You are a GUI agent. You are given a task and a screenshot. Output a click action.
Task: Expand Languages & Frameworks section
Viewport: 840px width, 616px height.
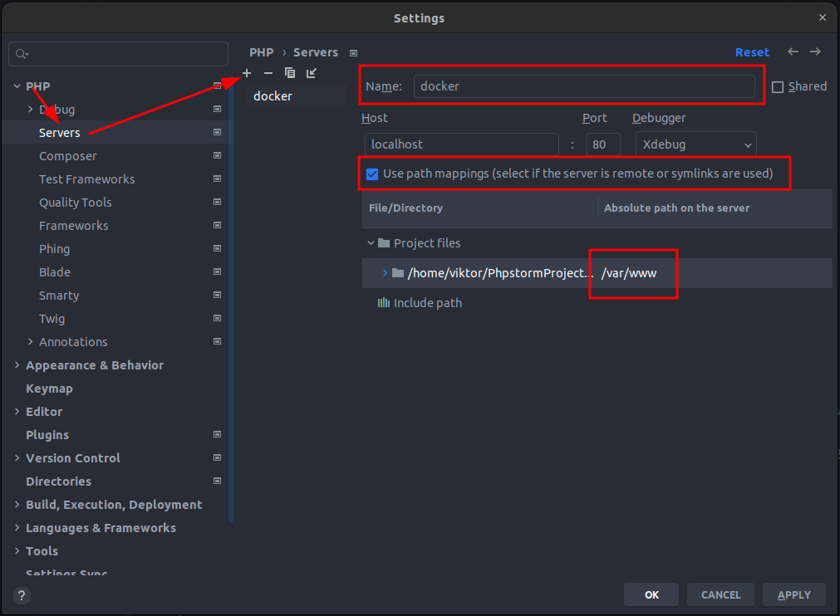click(17, 528)
